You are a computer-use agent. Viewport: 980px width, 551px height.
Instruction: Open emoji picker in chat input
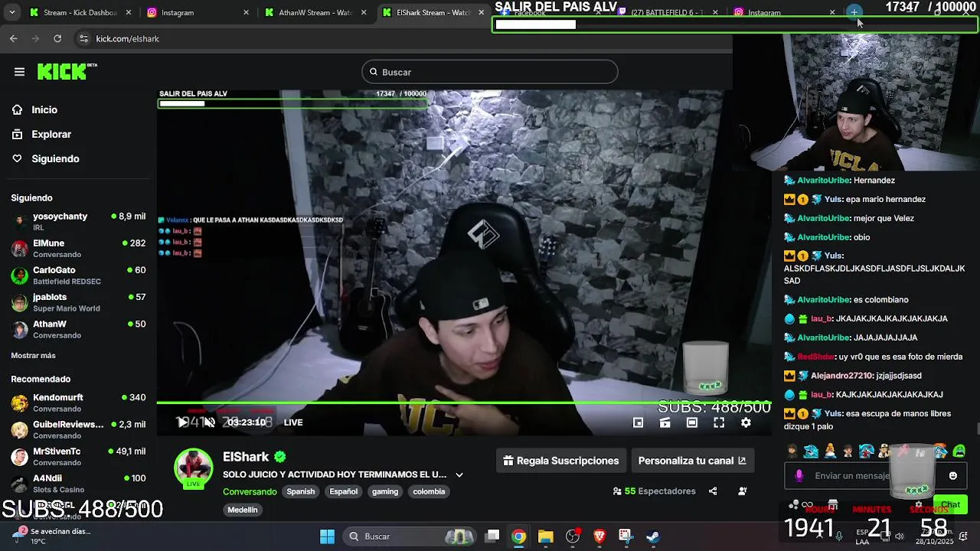952,475
